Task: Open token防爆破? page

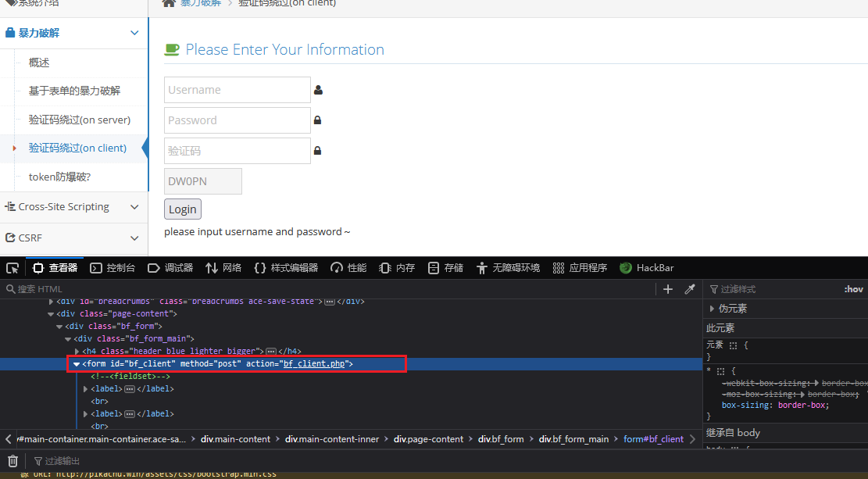Action: [59, 177]
